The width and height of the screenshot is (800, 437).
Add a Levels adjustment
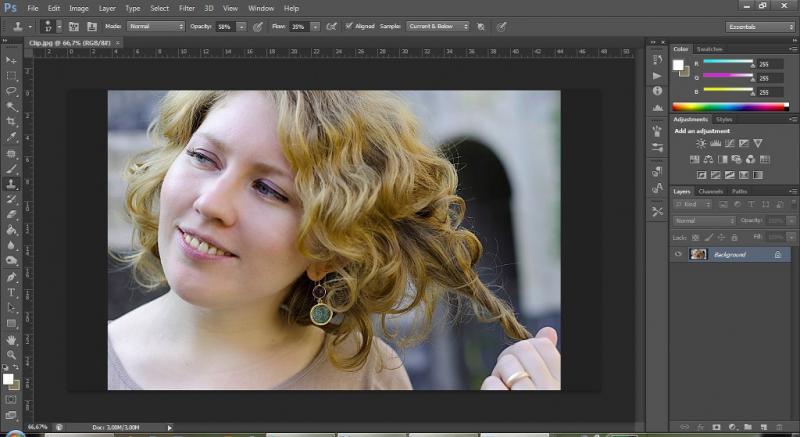(x=715, y=144)
